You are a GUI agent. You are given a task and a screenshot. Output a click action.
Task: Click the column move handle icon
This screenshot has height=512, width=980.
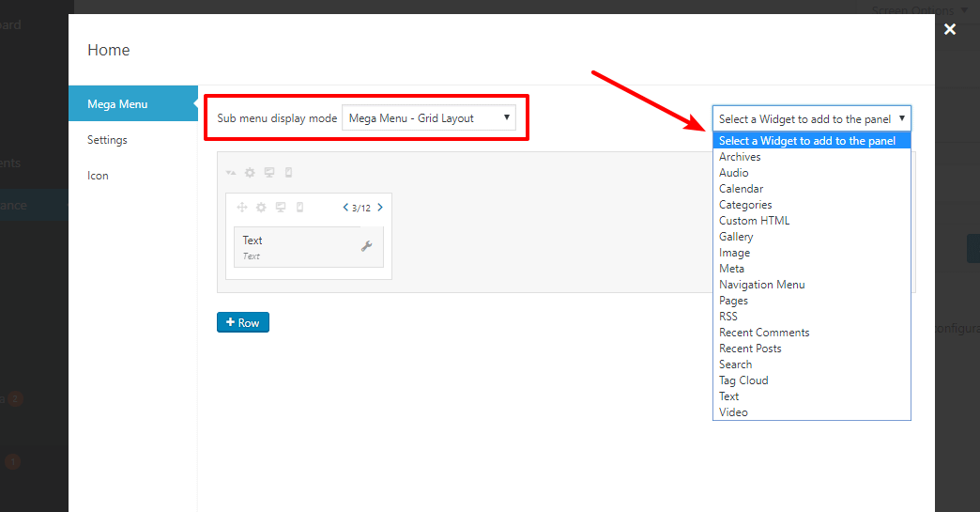tap(242, 208)
